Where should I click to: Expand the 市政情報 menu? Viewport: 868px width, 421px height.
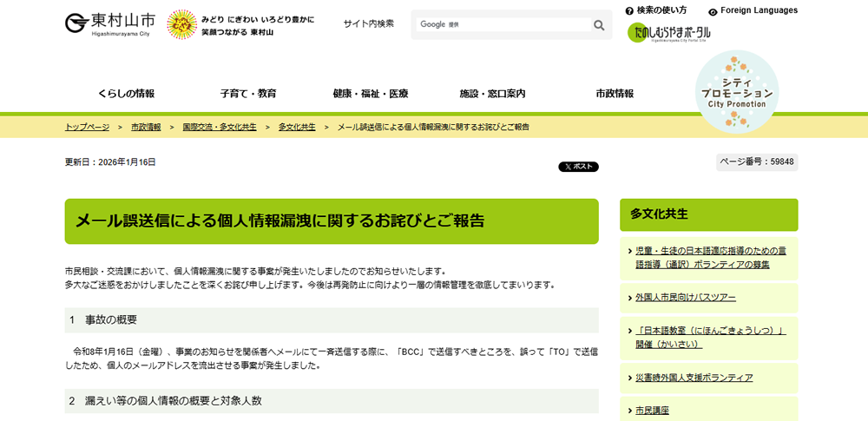click(x=615, y=94)
